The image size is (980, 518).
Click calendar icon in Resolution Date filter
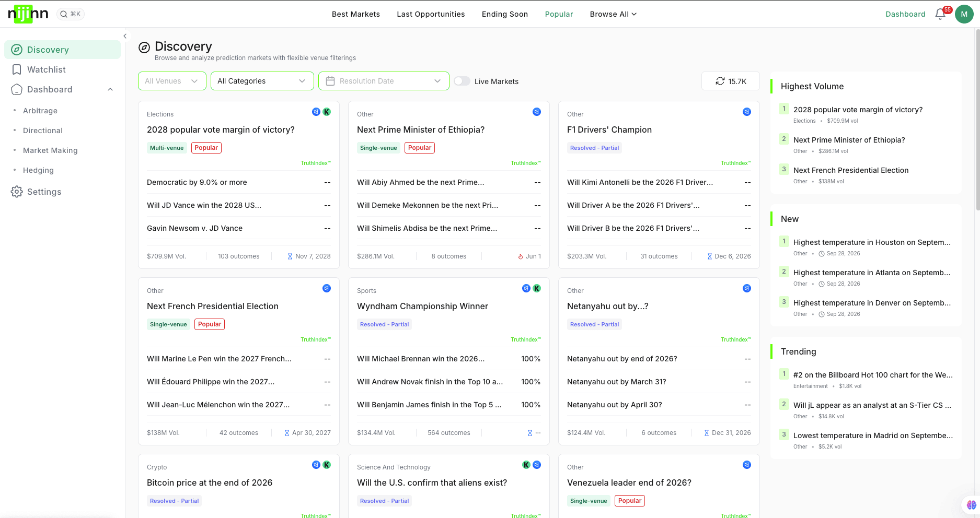pyautogui.click(x=330, y=81)
